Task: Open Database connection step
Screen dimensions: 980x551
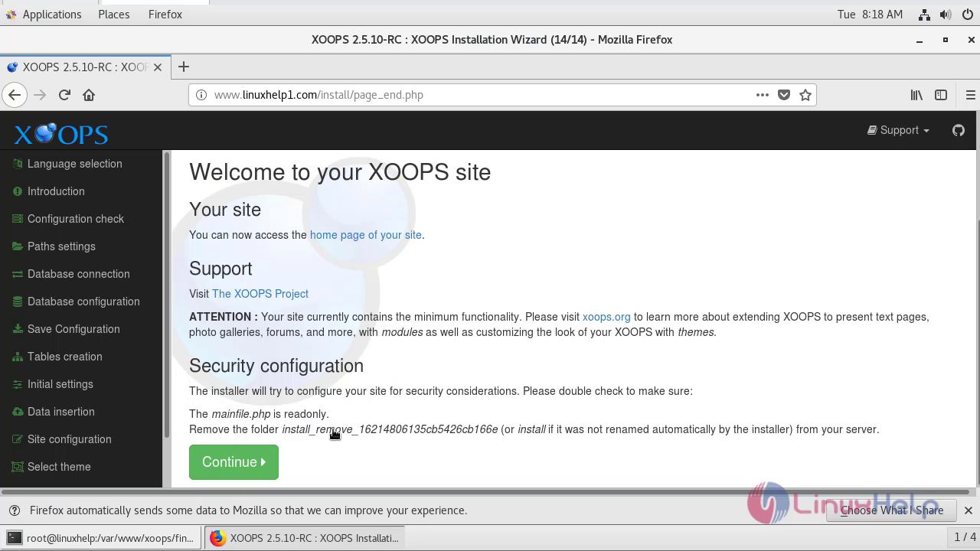Action: 78,274
